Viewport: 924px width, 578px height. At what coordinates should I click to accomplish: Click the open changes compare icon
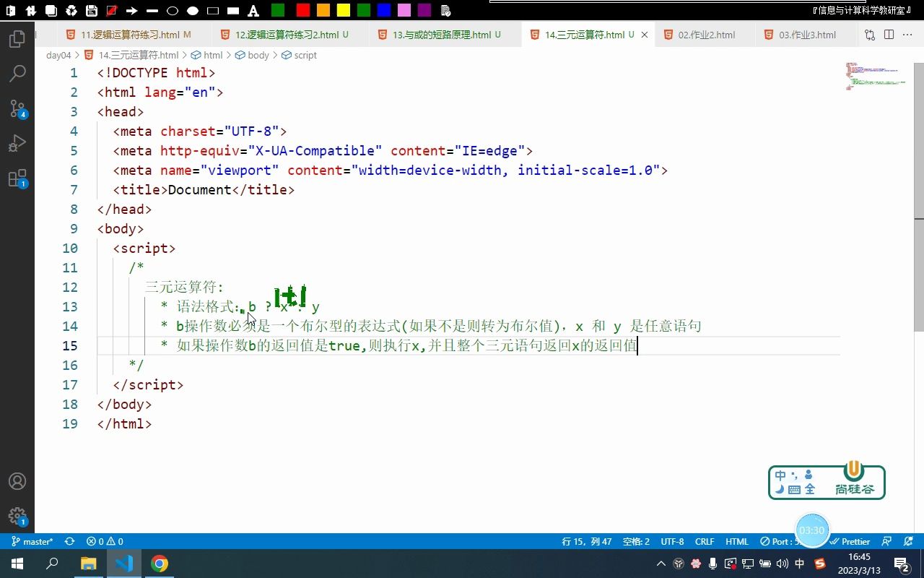click(869, 35)
